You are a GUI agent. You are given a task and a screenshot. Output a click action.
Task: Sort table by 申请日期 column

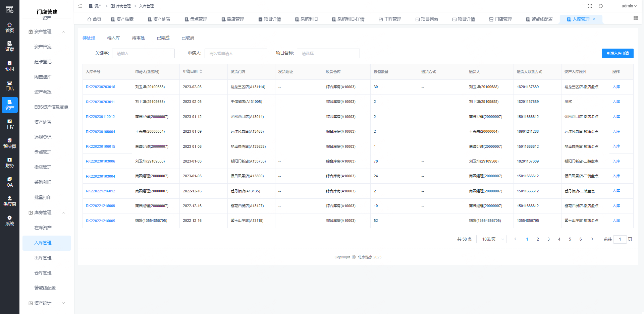tap(201, 72)
